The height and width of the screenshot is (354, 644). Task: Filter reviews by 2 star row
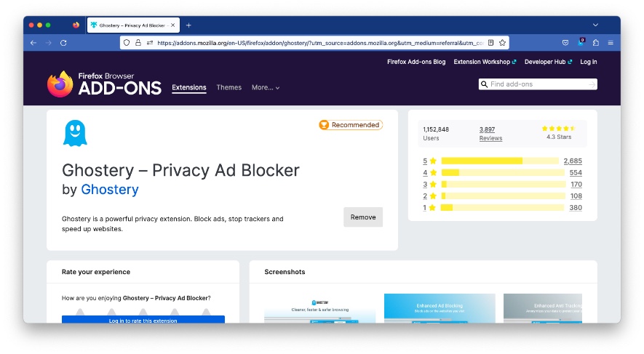pyautogui.click(x=502, y=196)
